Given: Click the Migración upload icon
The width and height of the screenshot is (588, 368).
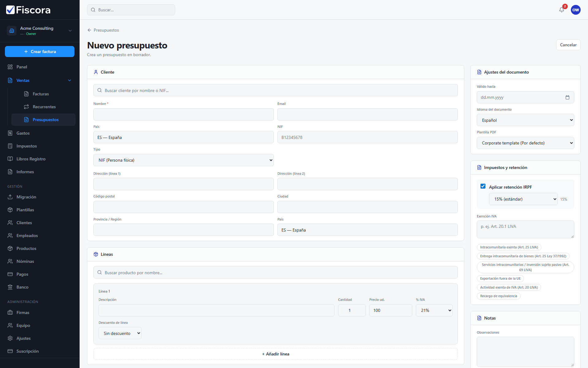Looking at the screenshot, I should tap(10, 197).
